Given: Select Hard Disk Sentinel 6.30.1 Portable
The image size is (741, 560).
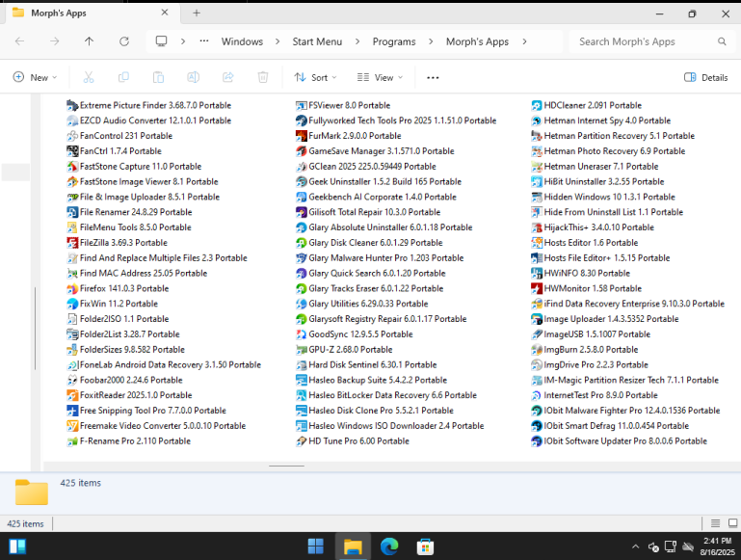Looking at the screenshot, I should 366,365.
